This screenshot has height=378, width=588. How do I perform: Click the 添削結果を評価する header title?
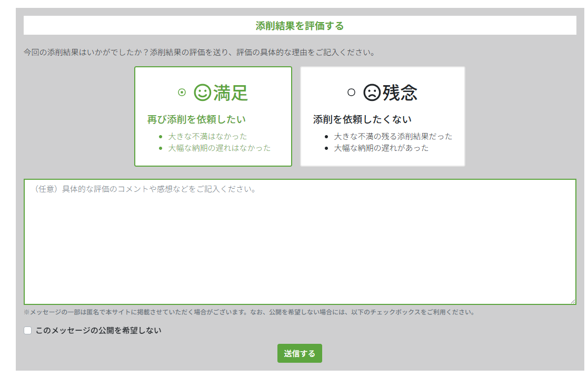point(300,26)
